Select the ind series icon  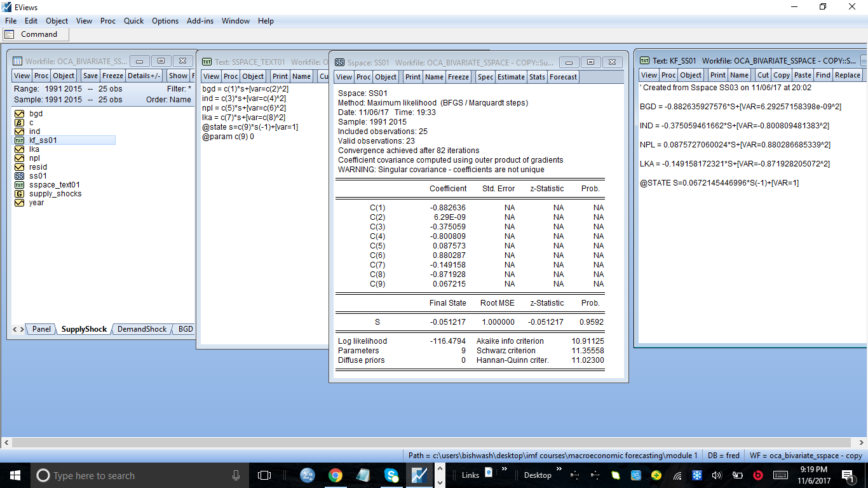coord(19,132)
